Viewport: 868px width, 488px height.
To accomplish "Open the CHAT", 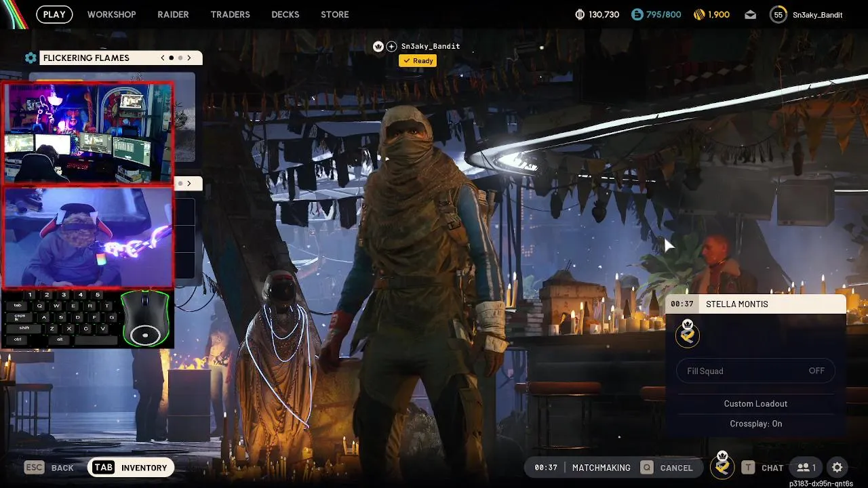I will pyautogui.click(x=772, y=468).
